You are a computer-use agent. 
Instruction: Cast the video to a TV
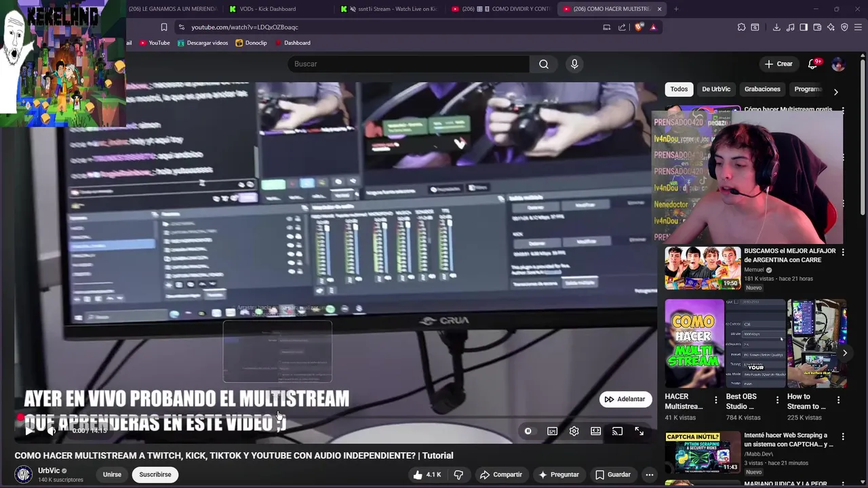coord(618,431)
